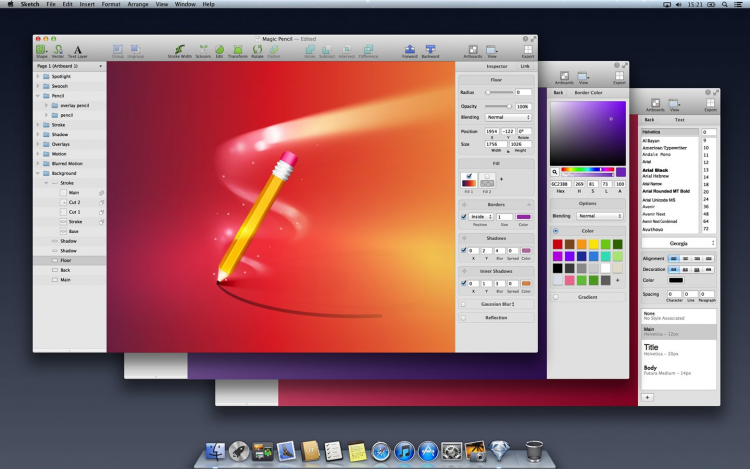Click the Text Layer tool
Screen dimensions: 750x469
(x=78, y=48)
